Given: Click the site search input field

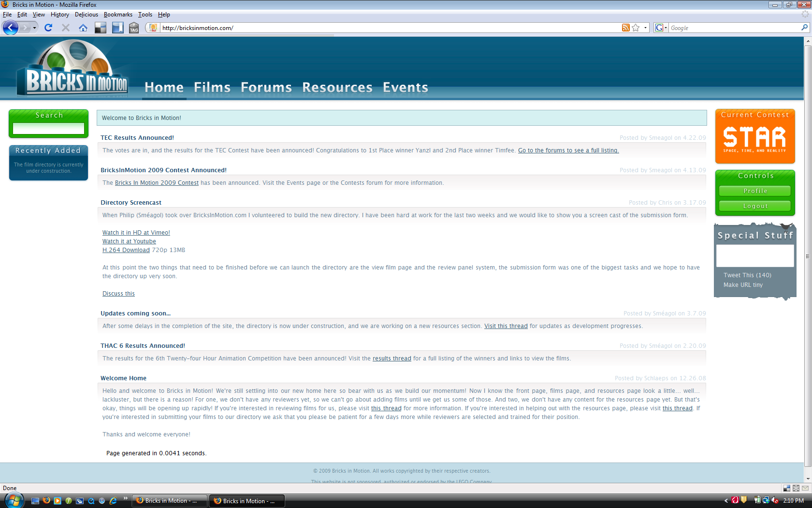Looking at the screenshot, I should tap(48, 128).
